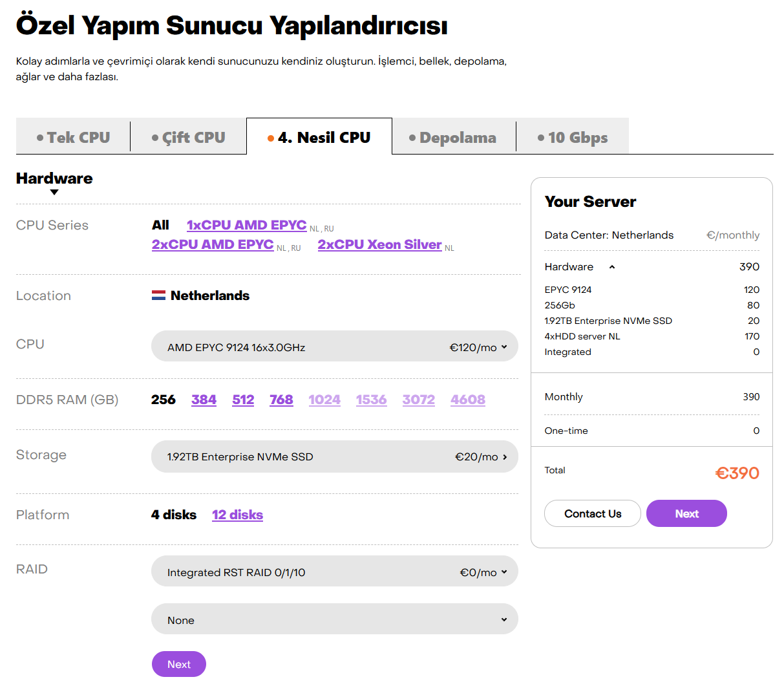Filter by 1xCPU AMD EPYC series
784x686 pixels.
(246, 225)
